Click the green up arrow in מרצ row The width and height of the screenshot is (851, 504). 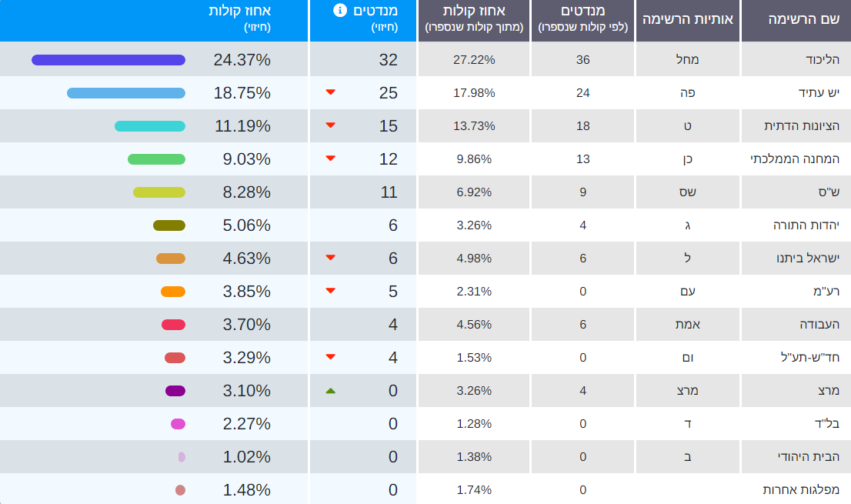(x=331, y=391)
